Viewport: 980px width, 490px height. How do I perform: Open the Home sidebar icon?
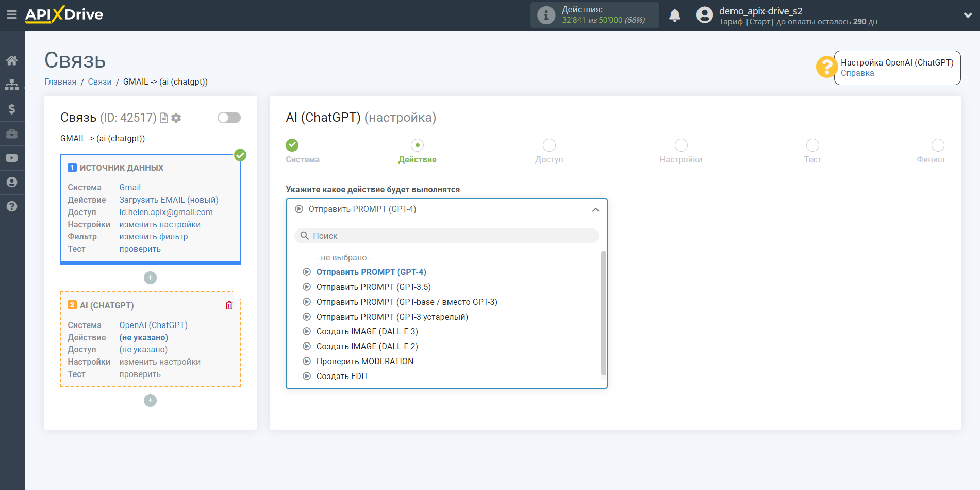tap(12, 60)
